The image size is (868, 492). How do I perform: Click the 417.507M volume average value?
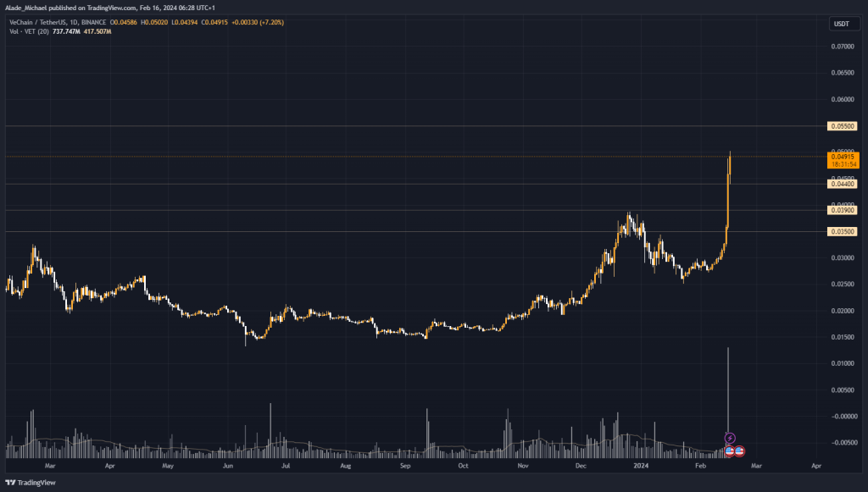(x=97, y=31)
